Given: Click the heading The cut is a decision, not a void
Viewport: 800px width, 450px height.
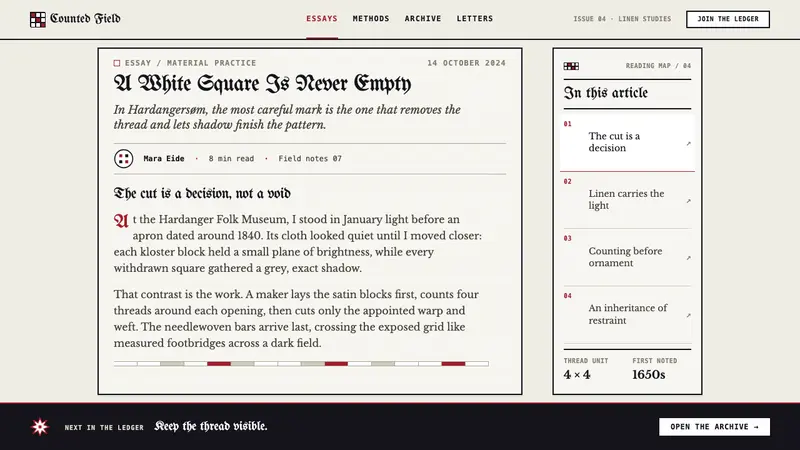Looking at the screenshot, I should point(202,193).
